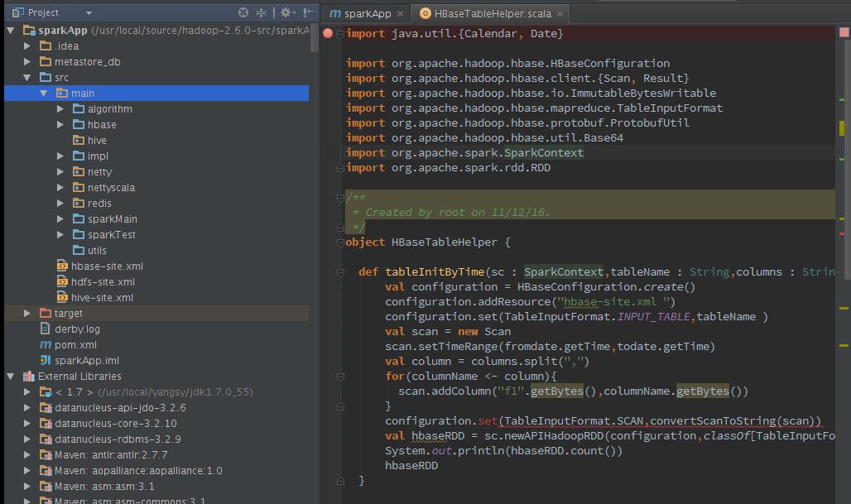Open the Project panel settings gear
Viewport: 851px width, 504px height.
coord(286,12)
